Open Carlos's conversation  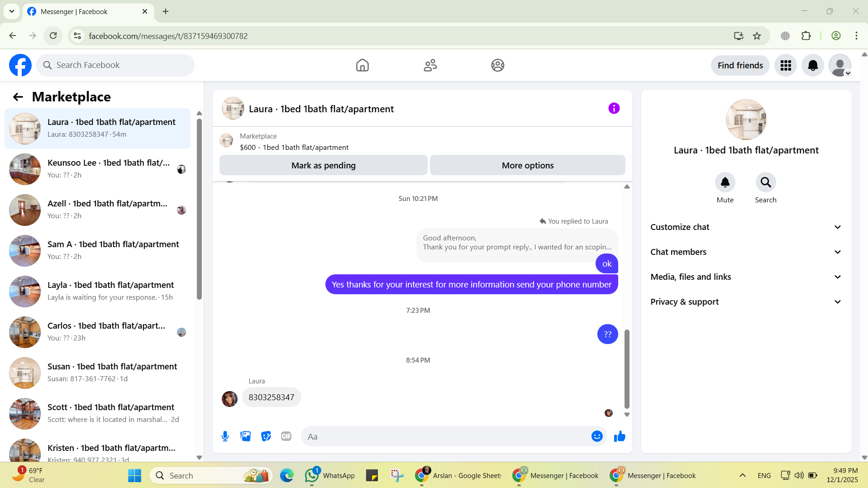[97, 332]
